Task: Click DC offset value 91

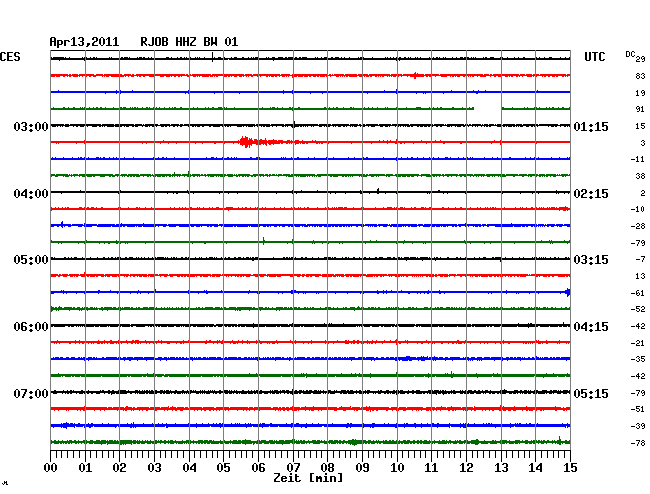Action: coord(640,109)
